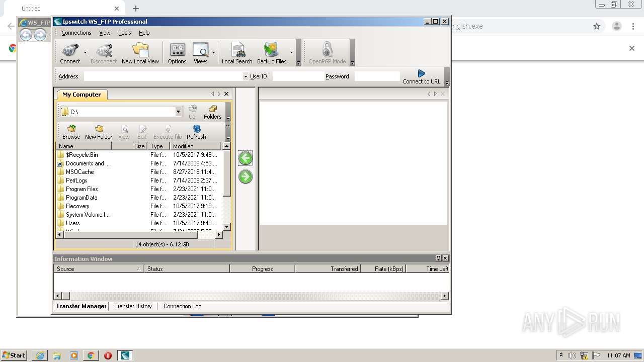Select the Recovery folder

coord(77,206)
